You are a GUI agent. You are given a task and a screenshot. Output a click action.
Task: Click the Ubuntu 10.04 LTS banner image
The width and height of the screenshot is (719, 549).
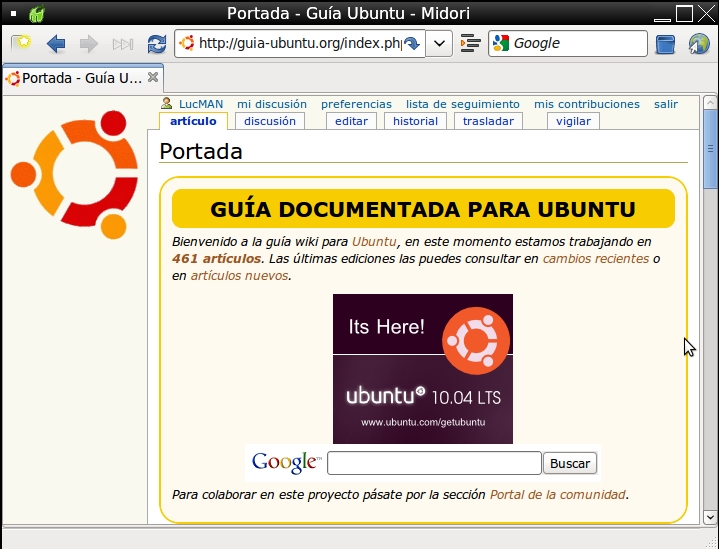click(x=422, y=368)
